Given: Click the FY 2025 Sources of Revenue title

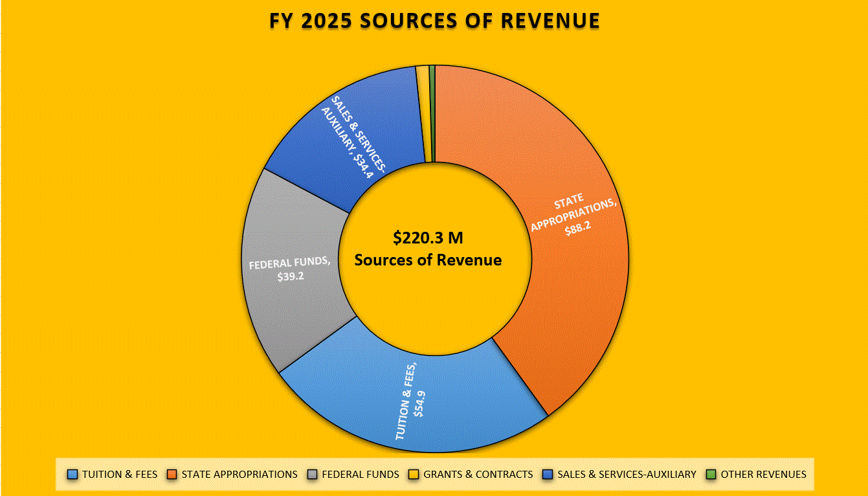Looking at the screenshot, I should 434,21.
